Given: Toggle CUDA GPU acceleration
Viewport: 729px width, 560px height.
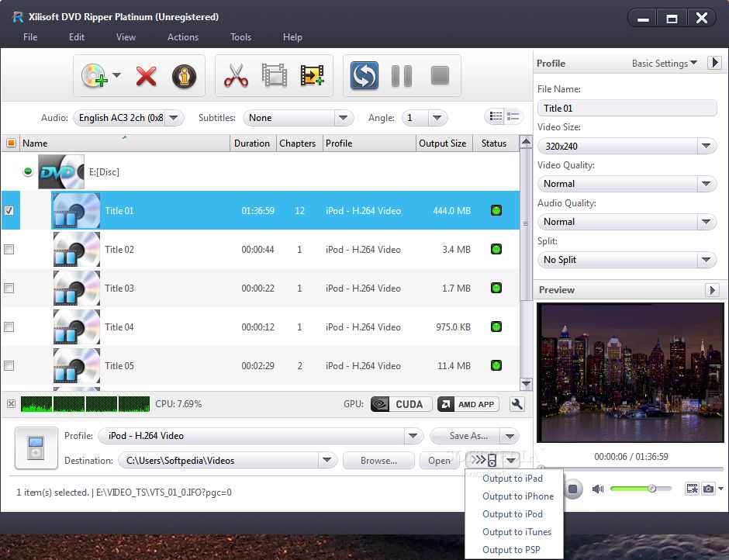Looking at the screenshot, I should (401, 404).
